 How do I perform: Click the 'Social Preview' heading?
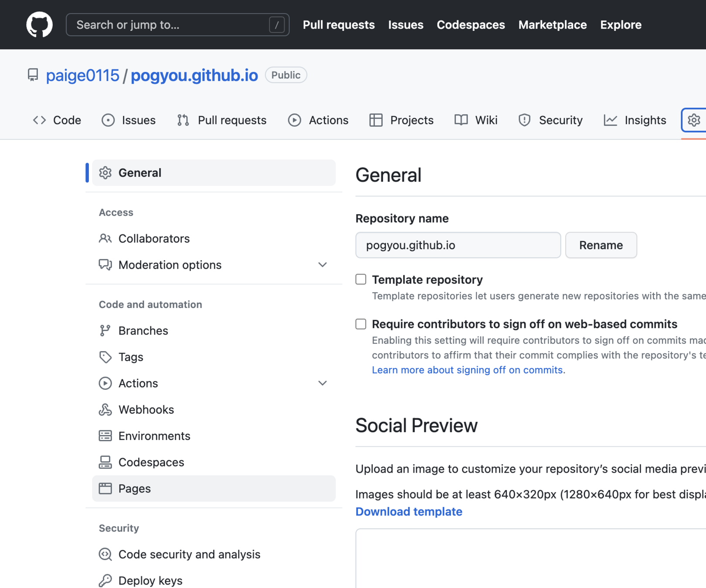click(417, 426)
